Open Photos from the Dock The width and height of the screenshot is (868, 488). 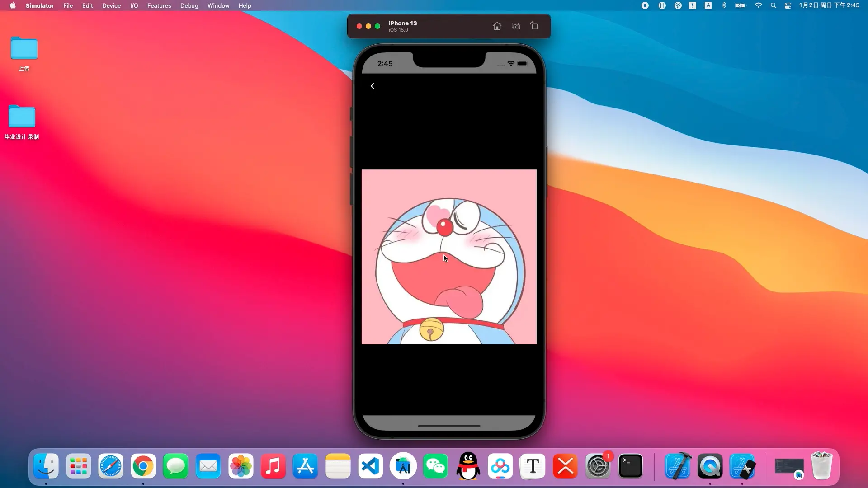(241, 466)
